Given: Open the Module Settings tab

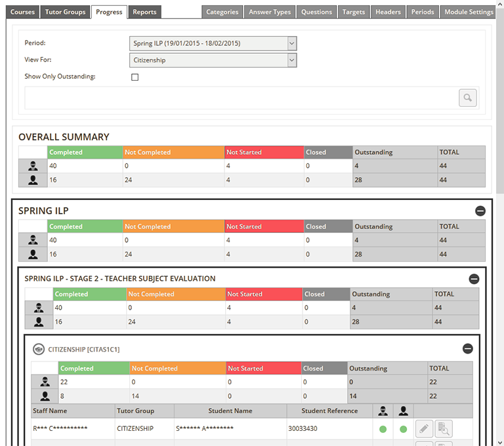Looking at the screenshot, I should [x=468, y=12].
